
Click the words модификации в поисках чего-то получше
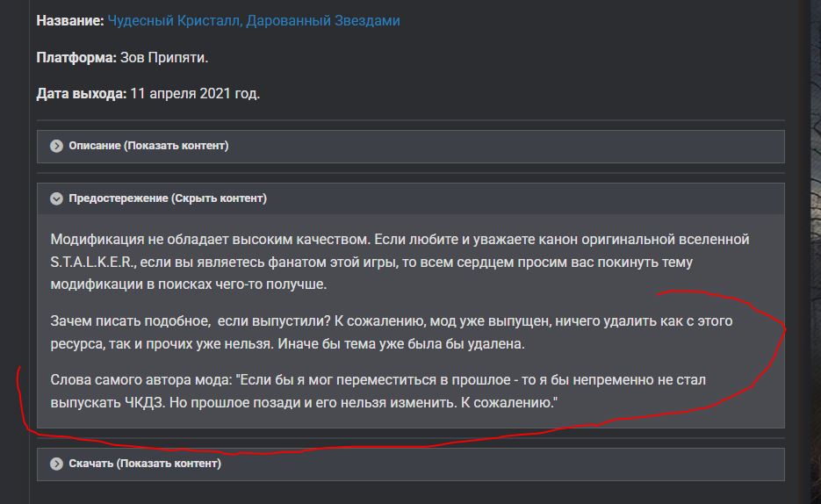pos(189,284)
